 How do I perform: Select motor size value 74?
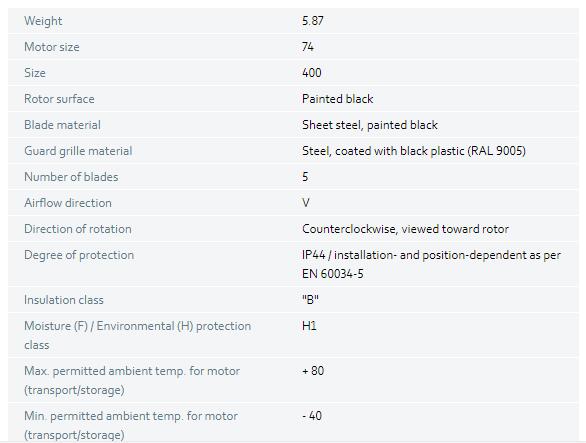click(308, 47)
